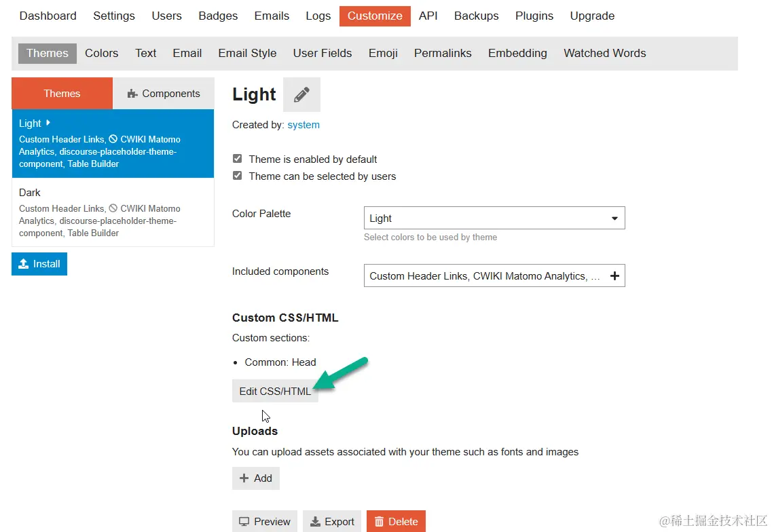Open the Email customization section
Image resolution: width=772 pixels, height=532 pixels.
click(x=187, y=53)
